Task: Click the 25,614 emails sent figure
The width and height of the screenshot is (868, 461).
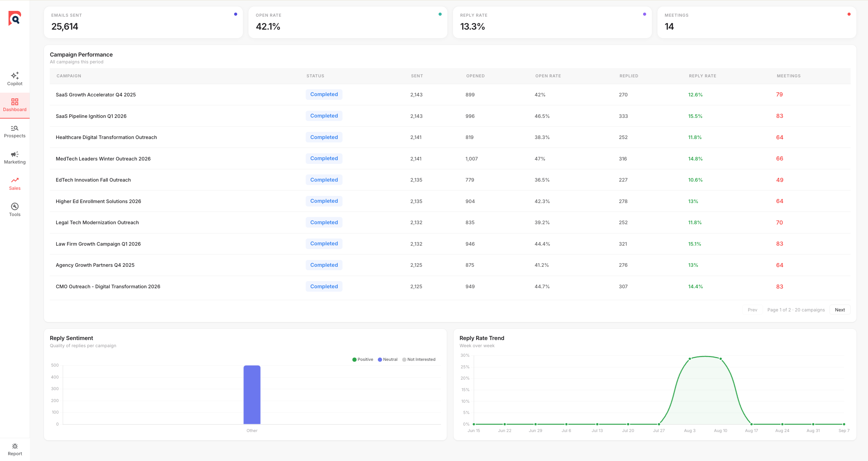Action: tap(65, 27)
